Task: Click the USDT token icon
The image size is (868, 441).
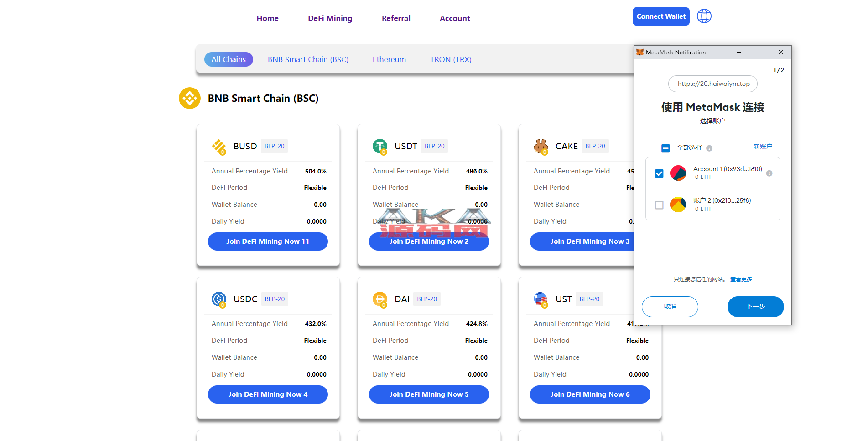Action: (380, 147)
